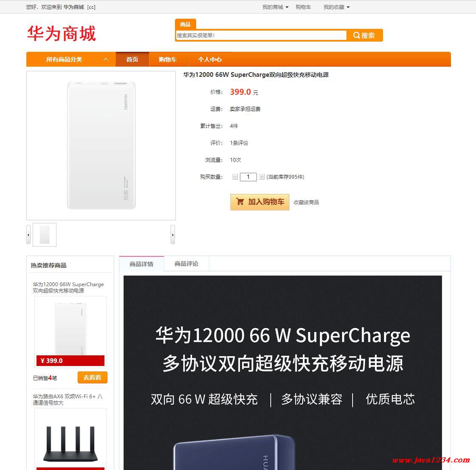Switch to the 商品评论 tab
The height and width of the screenshot is (470, 476).
[x=186, y=264]
